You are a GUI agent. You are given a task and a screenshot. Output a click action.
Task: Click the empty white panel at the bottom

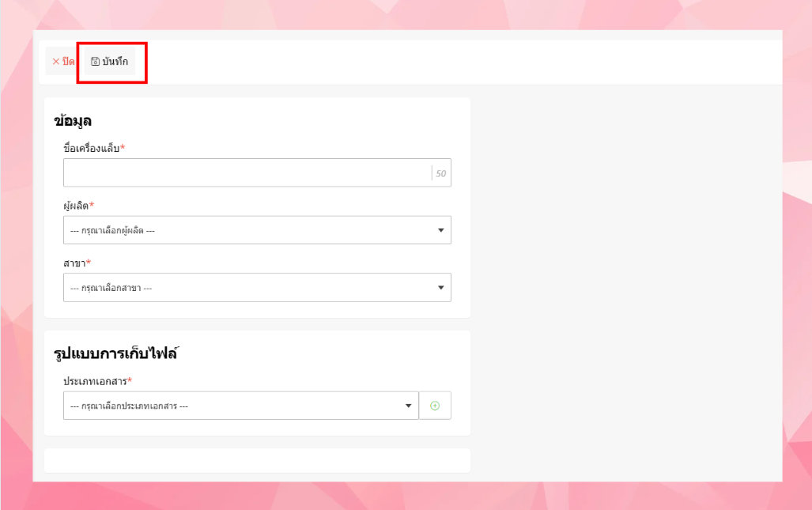pos(257,460)
